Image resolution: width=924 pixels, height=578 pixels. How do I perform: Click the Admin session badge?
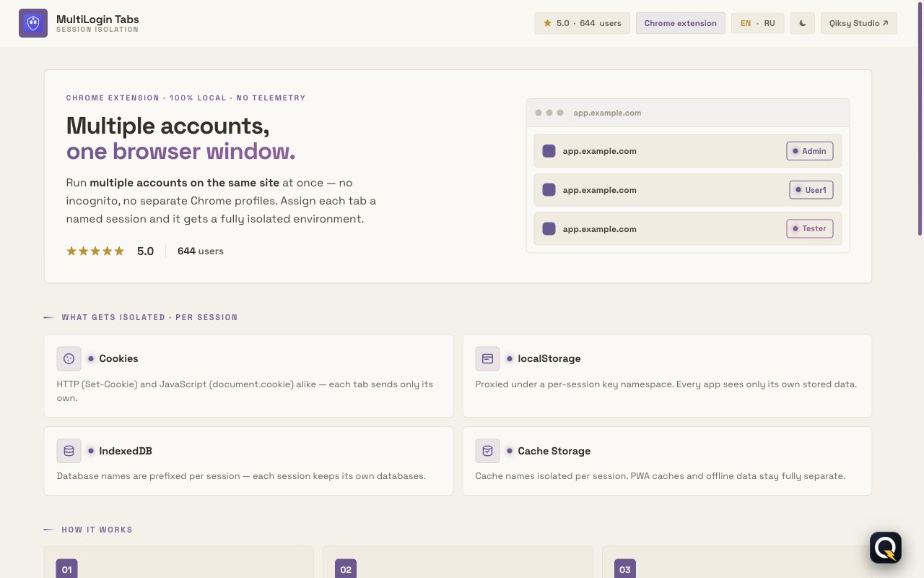(x=810, y=151)
